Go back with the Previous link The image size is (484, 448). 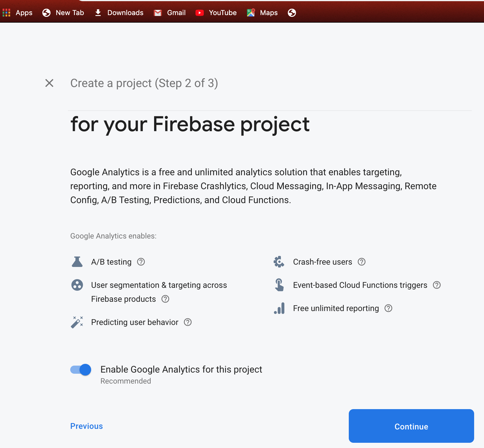(x=86, y=426)
